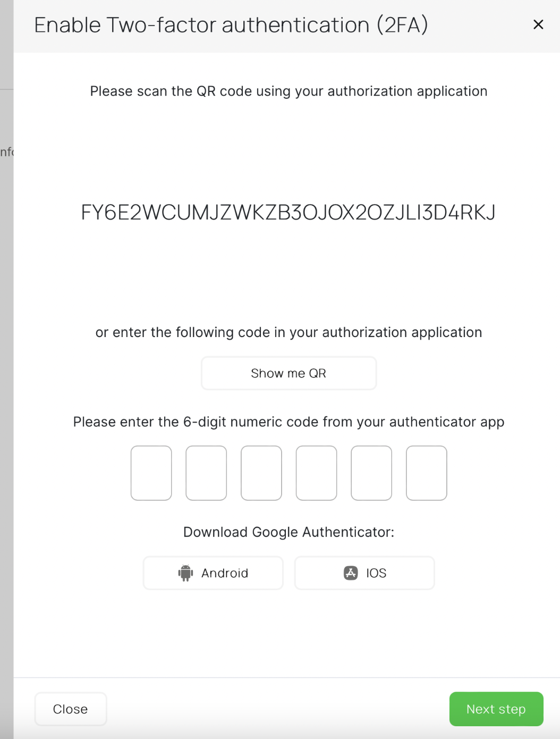560x739 pixels.
Task: Click the fourth digit entry box
Action: pyautogui.click(x=316, y=473)
